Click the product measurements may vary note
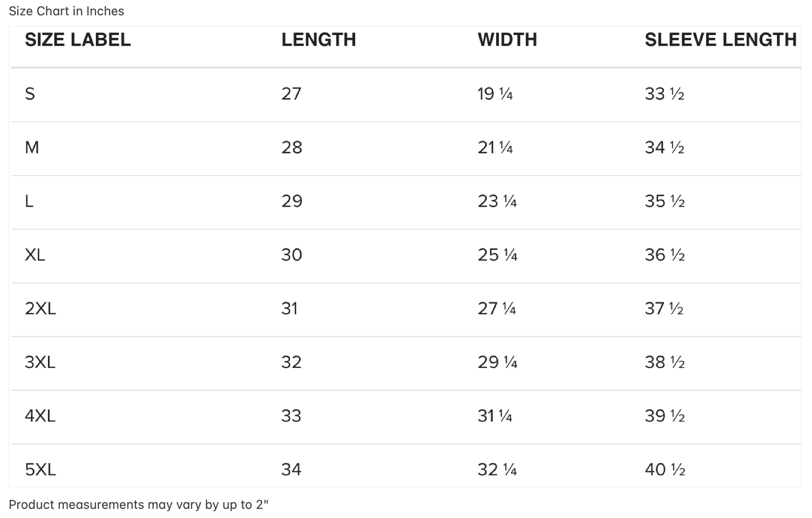The image size is (812, 518). click(x=139, y=505)
